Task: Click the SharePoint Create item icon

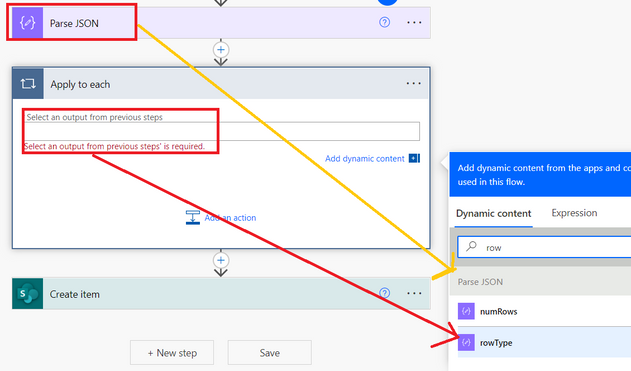Action: coord(27,294)
